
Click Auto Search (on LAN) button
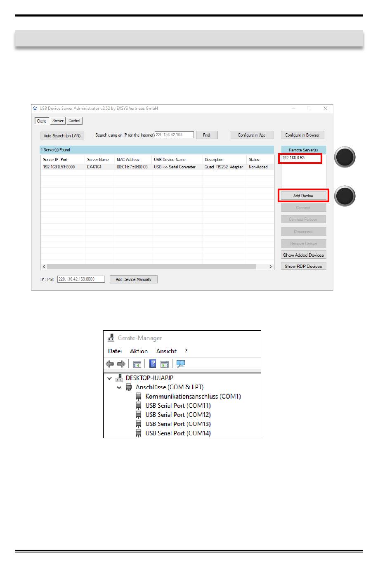point(62,136)
